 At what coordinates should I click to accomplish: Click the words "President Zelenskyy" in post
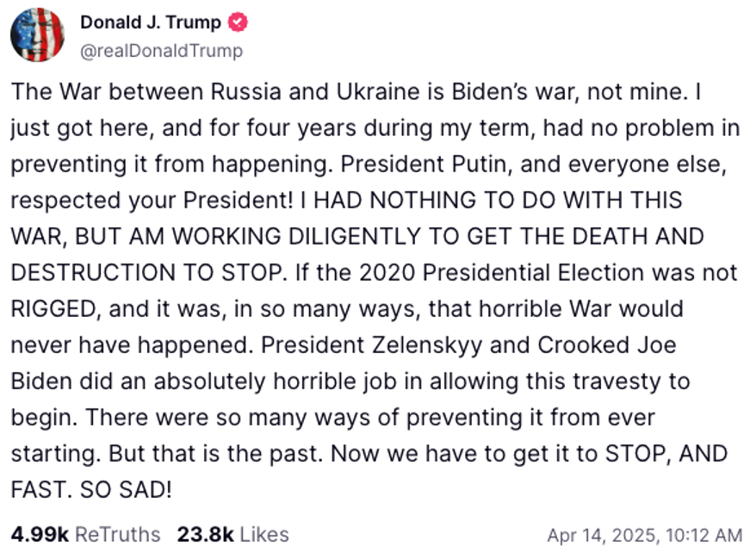coord(371,345)
